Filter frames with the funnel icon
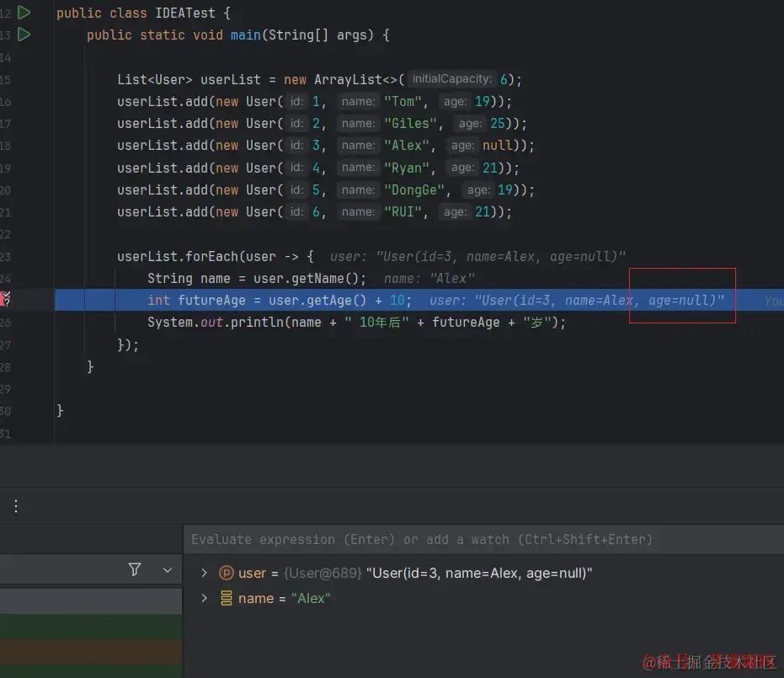 click(x=135, y=569)
